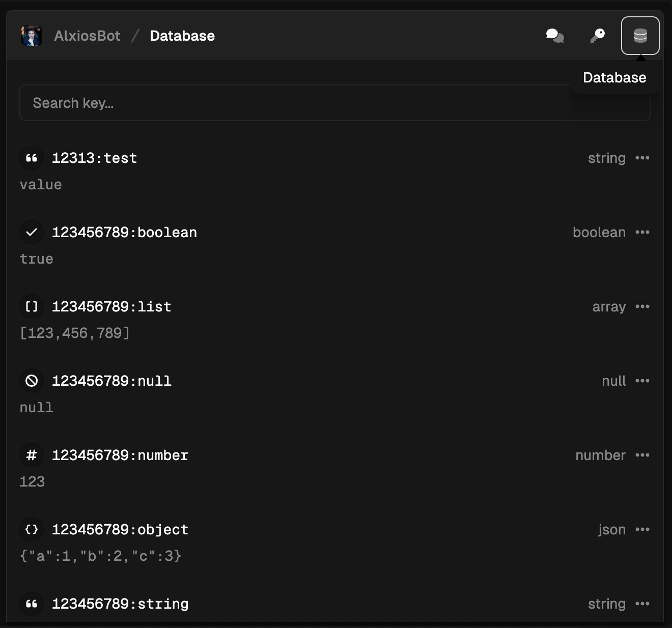This screenshot has width=672, height=628.
Task: Select the 123456789:boolean key name
Action: click(x=124, y=232)
